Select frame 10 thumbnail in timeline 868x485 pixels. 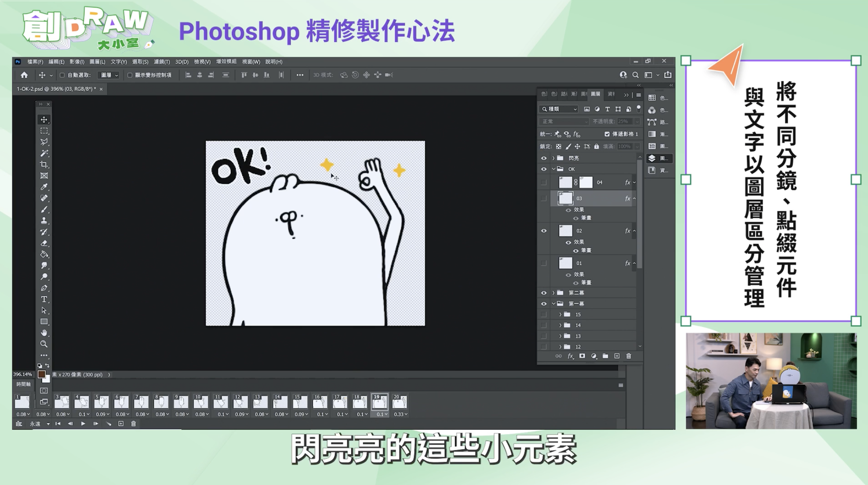click(x=200, y=402)
